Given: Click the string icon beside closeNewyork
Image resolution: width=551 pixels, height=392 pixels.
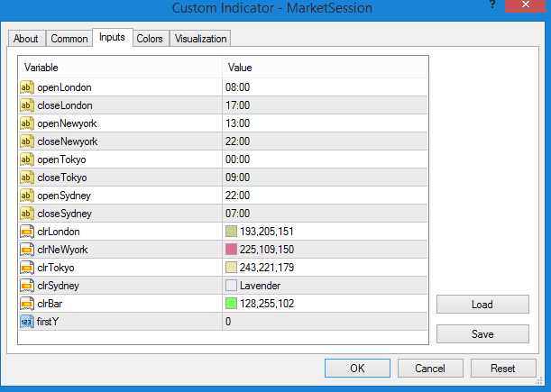Looking at the screenshot, I should tap(27, 141).
